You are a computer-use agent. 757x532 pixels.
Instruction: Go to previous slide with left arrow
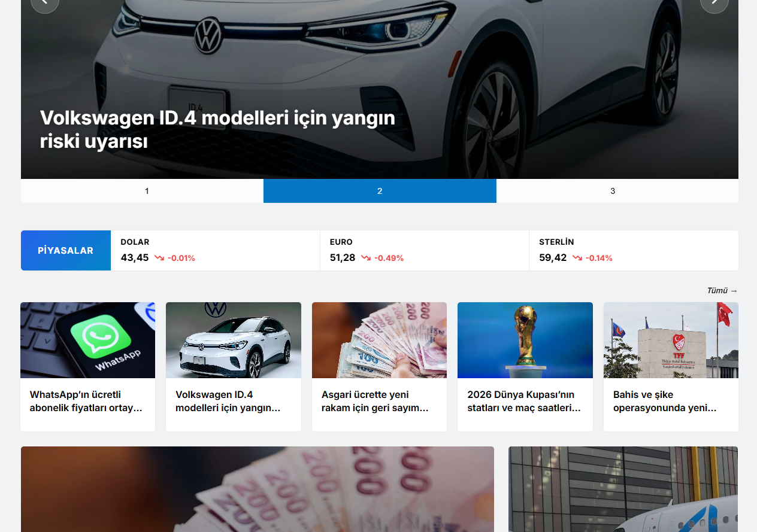pyautogui.click(x=45, y=3)
